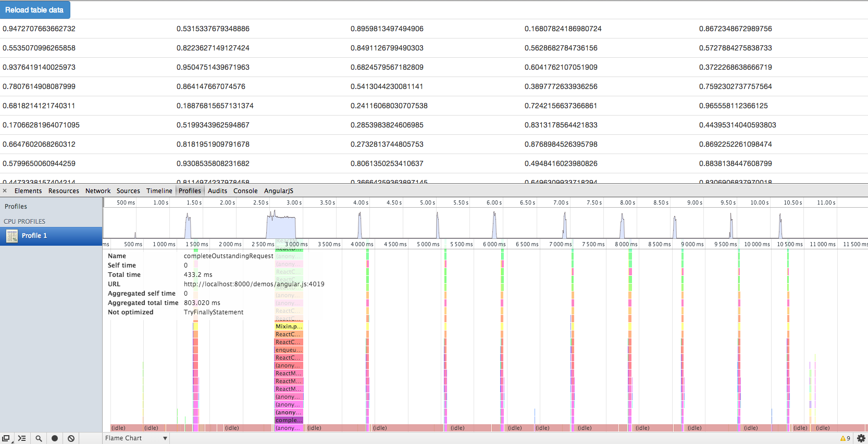Viewport: 868px width, 444px height.
Task: Click table cell 0.8959813497494906
Action: [387, 29]
